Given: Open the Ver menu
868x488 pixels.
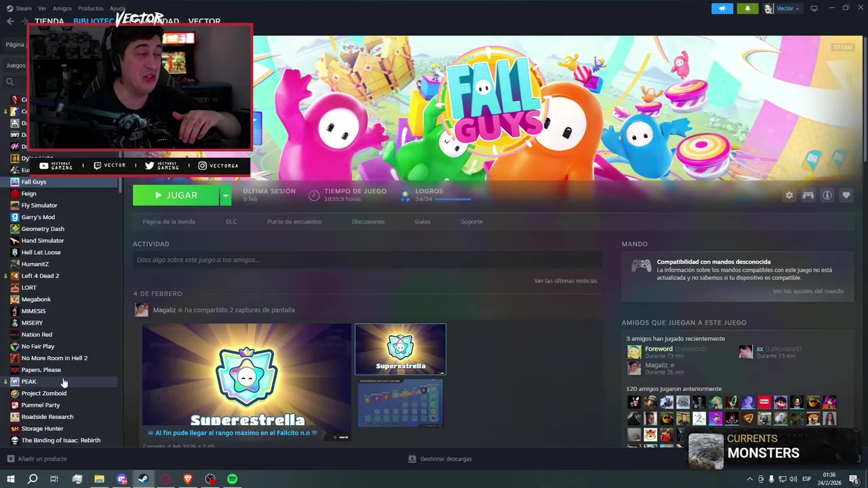Looking at the screenshot, I should pos(42,8).
